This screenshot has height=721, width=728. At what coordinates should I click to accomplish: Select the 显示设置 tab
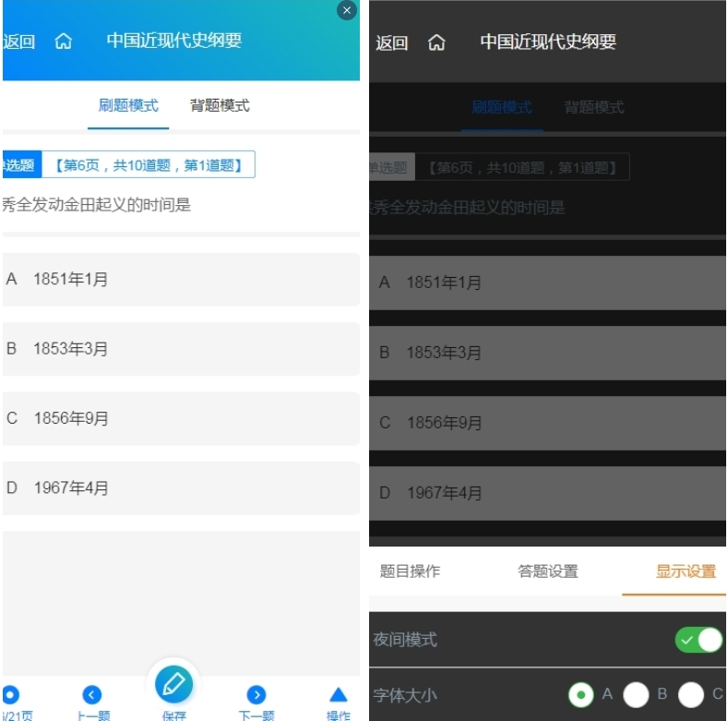pyautogui.click(x=686, y=571)
